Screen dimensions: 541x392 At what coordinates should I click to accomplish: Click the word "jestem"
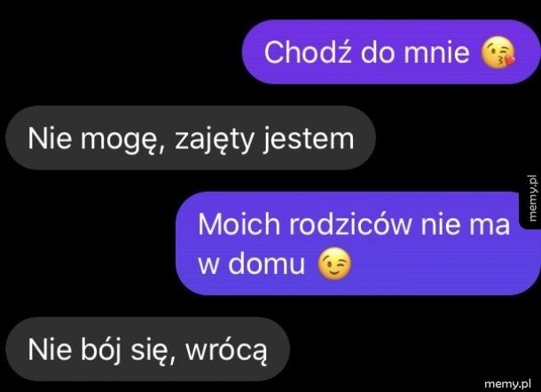[308, 139]
